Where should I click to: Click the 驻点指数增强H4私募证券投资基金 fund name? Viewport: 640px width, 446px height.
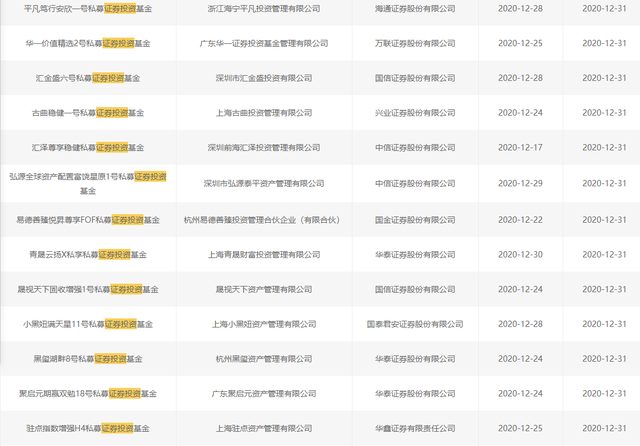88,428
